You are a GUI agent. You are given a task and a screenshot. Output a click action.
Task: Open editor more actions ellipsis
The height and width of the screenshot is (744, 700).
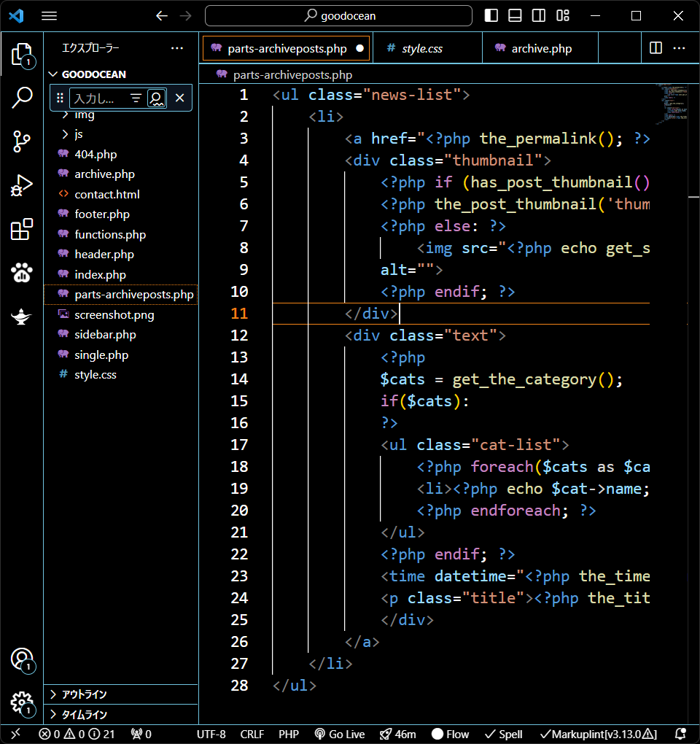point(679,48)
